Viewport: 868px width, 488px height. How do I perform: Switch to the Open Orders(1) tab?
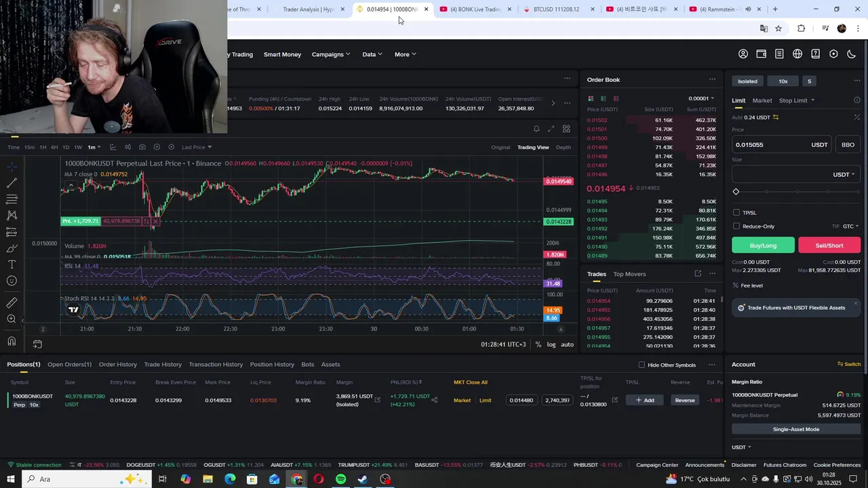(x=69, y=365)
